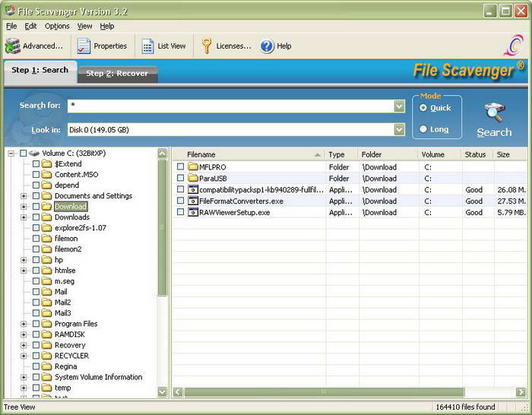Image resolution: width=532 pixels, height=415 pixels.
Task: Click in the Search for text field
Action: click(x=231, y=106)
